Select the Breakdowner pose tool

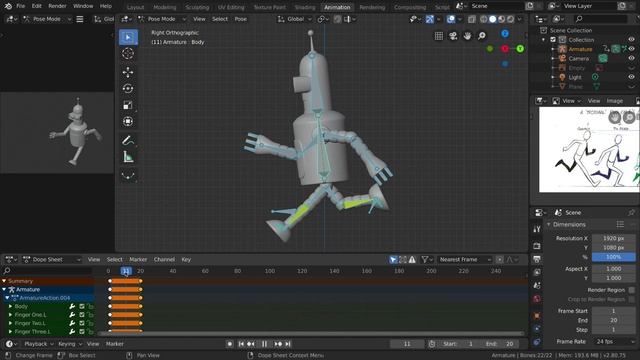coord(128,176)
